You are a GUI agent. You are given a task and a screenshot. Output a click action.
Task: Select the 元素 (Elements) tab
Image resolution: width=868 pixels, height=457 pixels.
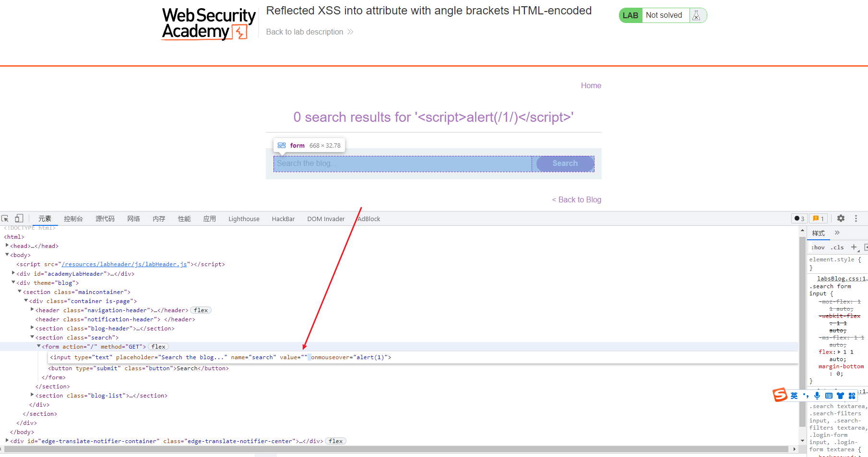pyautogui.click(x=45, y=219)
